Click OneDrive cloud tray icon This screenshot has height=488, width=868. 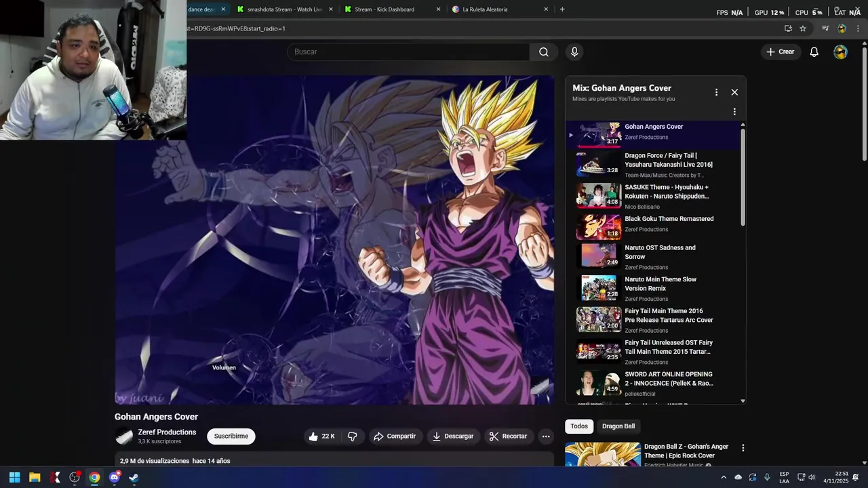pos(738,477)
